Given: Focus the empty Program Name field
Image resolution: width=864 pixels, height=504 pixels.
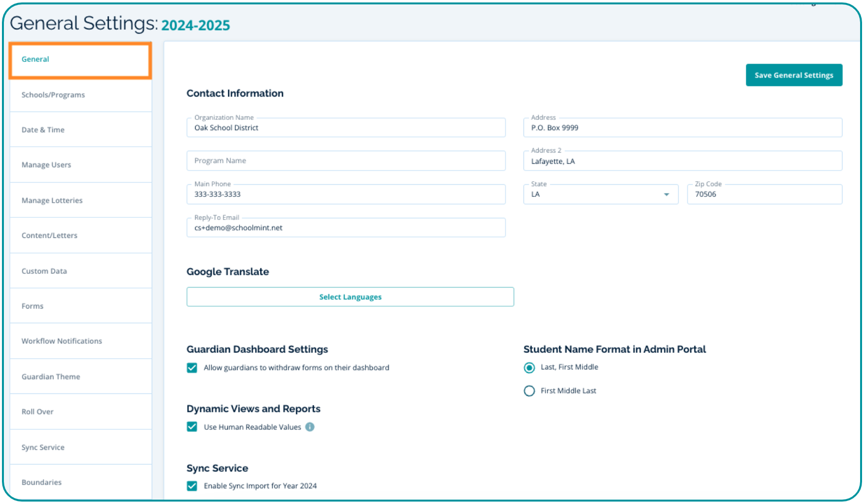Looking at the screenshot, I should 345,161.
